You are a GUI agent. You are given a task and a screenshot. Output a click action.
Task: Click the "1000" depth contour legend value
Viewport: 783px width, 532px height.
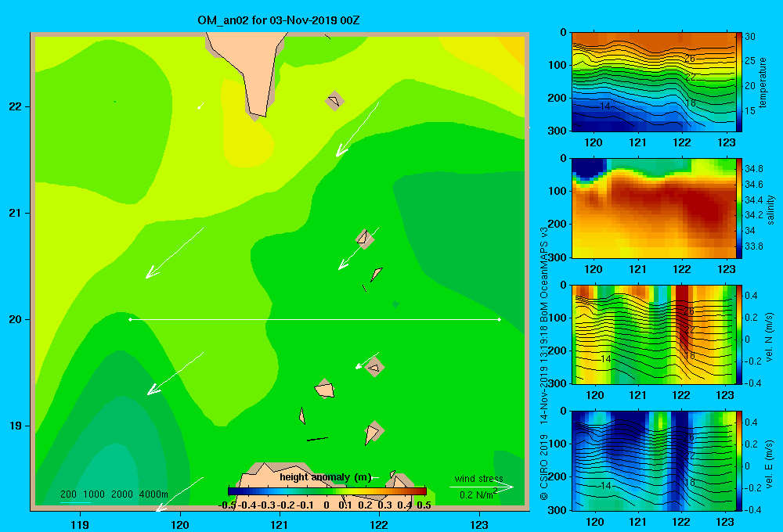[94, 494]
